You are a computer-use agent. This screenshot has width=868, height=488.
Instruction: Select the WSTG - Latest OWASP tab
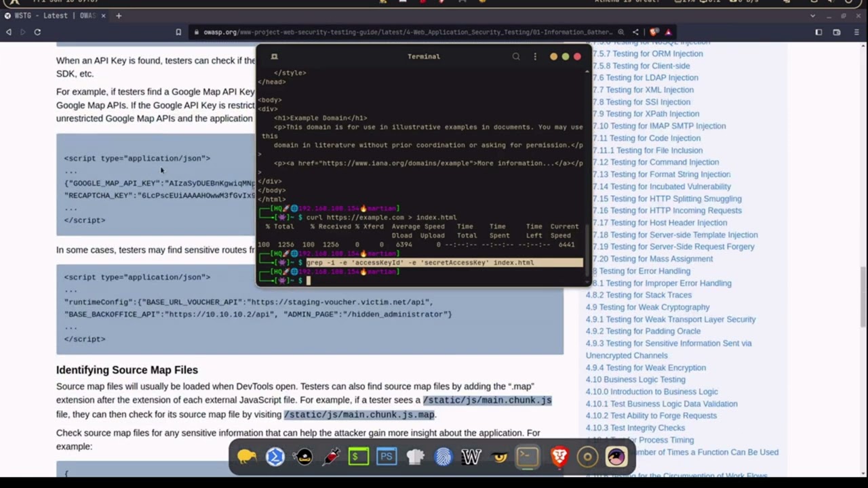click(x=54, y=16)
